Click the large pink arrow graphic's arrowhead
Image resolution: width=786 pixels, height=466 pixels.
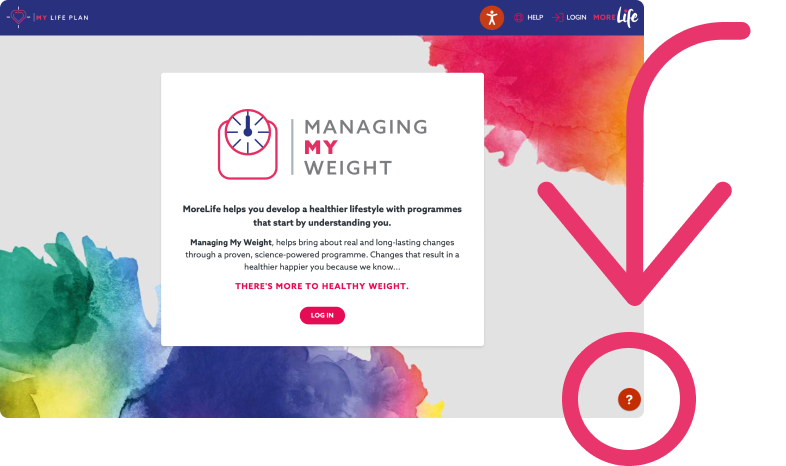pos(635,243)
